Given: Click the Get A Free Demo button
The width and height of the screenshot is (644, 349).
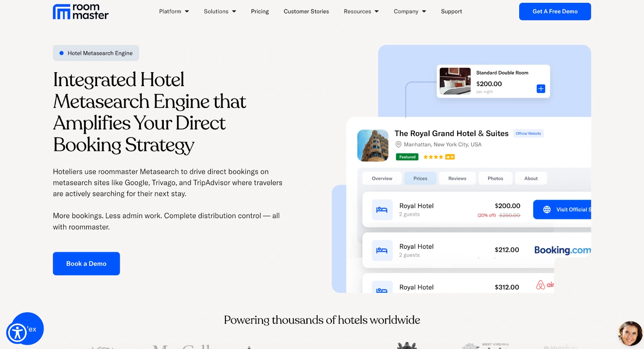Looking at the screenshot, I should [x=555, y=11].
